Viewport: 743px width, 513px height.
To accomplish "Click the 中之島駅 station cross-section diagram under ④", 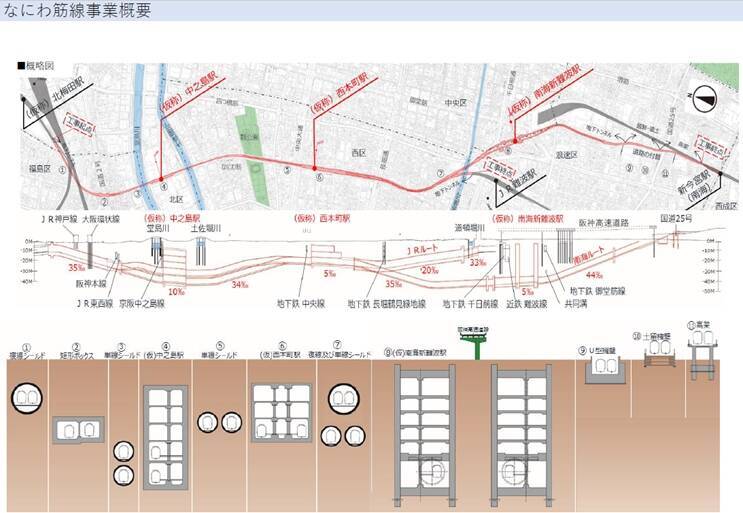I will click(165, 437).
